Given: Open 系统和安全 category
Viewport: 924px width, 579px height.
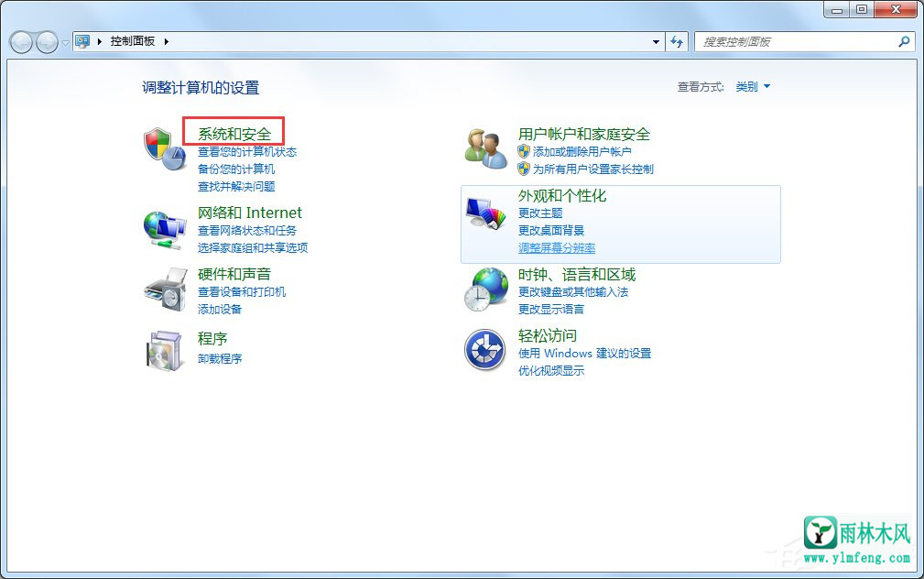Looking at the screenshot, I should [234, 134].
